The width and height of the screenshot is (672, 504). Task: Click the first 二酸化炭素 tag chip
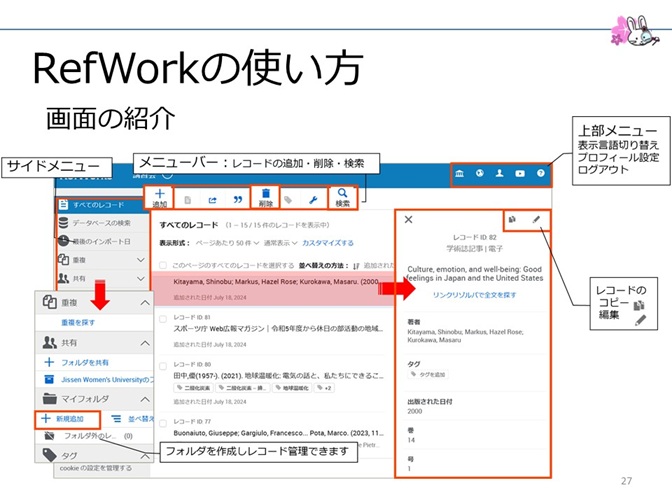coord(193,388)
